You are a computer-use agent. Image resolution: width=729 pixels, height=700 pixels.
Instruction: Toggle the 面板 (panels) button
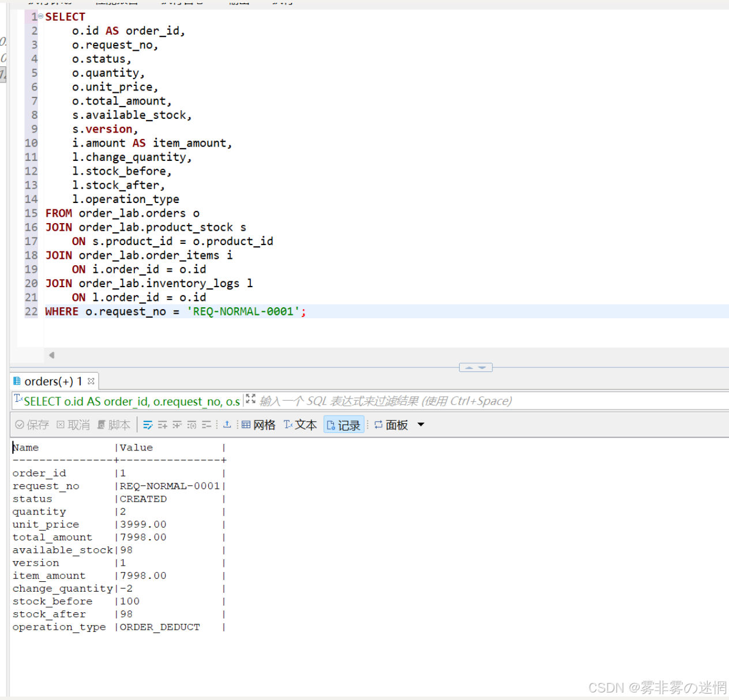pos(391,425)
